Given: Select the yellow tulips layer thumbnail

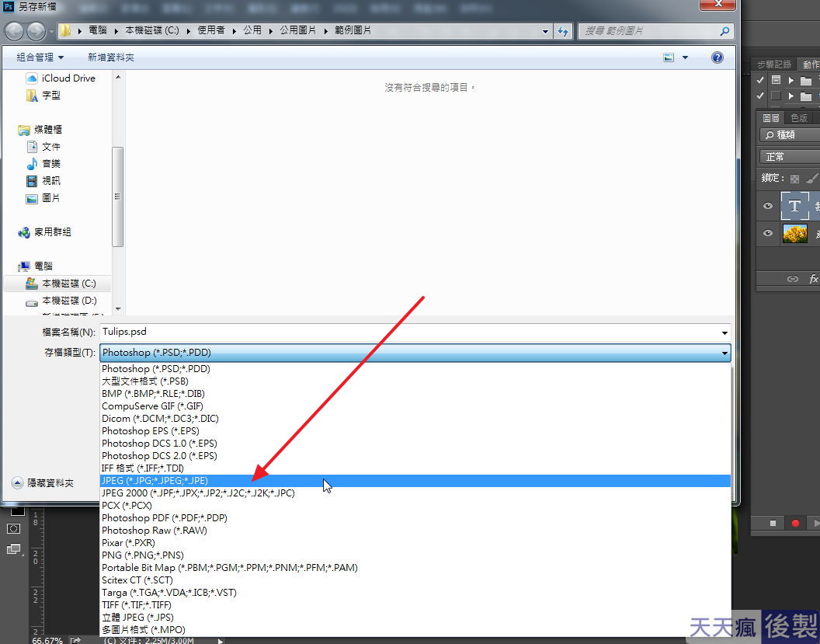Looking at the screenshot, I should coord(795,233).
